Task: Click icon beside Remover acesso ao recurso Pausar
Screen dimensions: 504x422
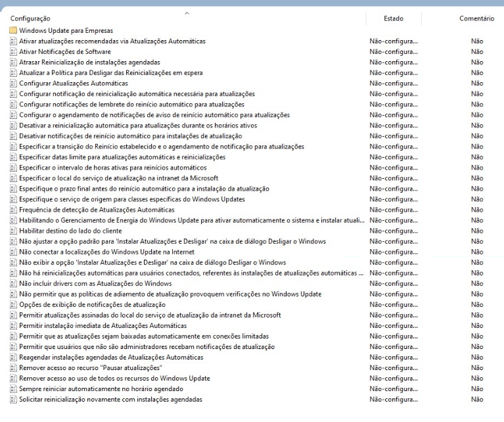Action: point(13,367)
